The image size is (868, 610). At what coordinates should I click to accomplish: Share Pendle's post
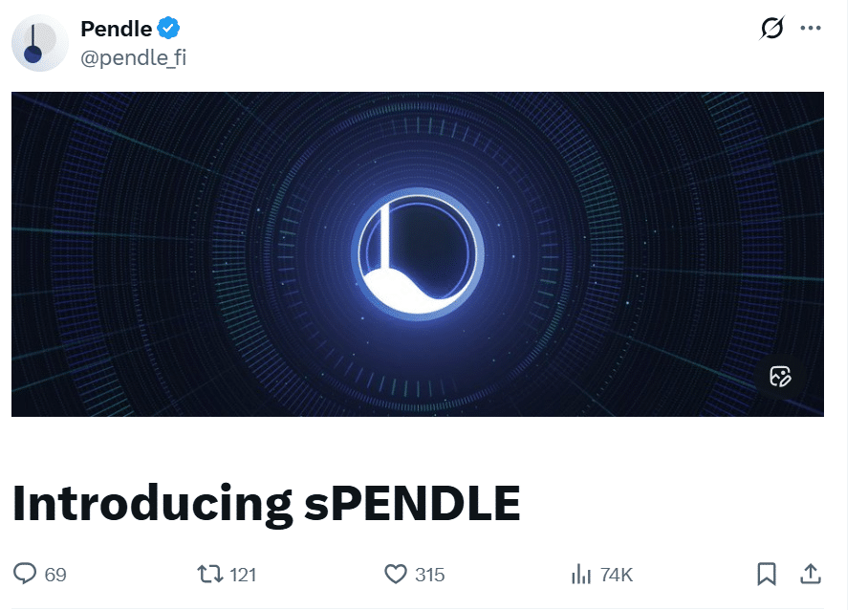tap(809, 575)
